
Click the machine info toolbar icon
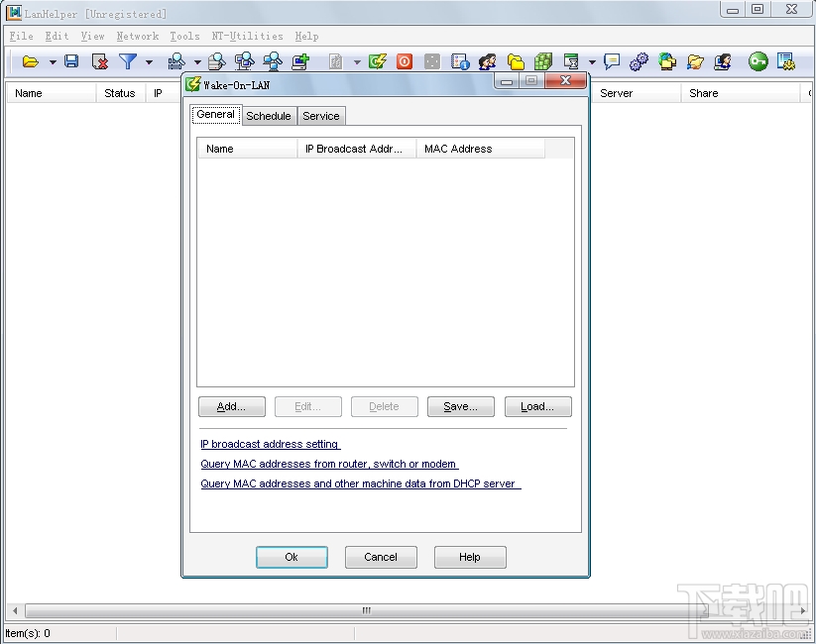(x=459, y=61)
